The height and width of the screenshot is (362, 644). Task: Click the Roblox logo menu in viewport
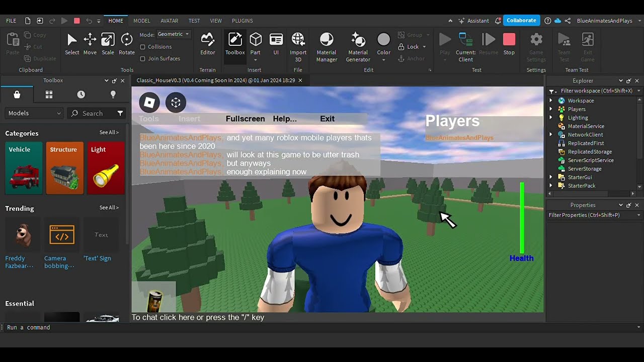click(149, 103)
